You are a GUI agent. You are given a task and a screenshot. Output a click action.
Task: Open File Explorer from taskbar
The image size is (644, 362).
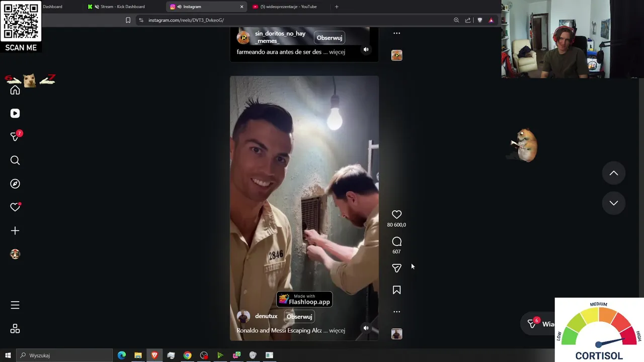[138, 355]
